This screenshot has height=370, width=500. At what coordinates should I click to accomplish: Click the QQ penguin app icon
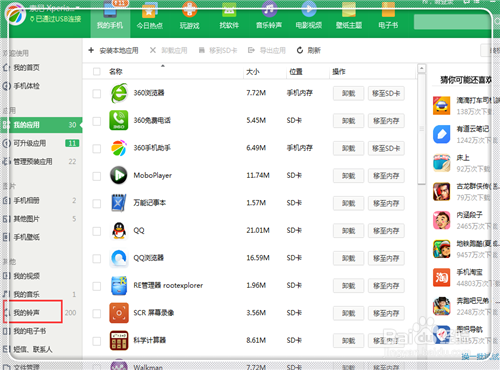point(119,230)
